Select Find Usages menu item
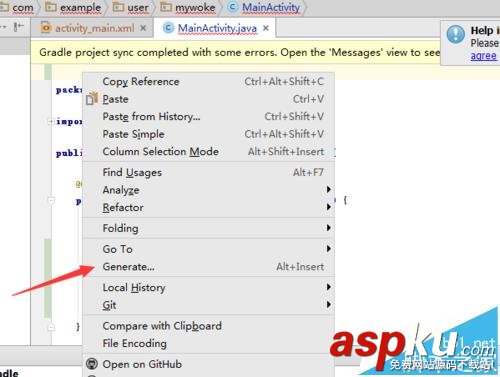This screenshot has width=500, height=377. (x=208, y=172)
